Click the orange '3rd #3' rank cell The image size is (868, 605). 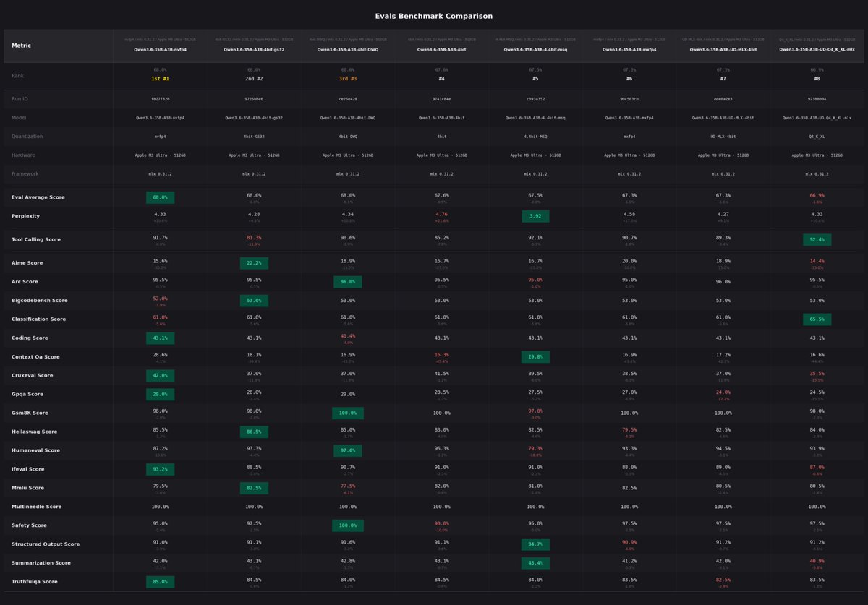coord(348,78)
